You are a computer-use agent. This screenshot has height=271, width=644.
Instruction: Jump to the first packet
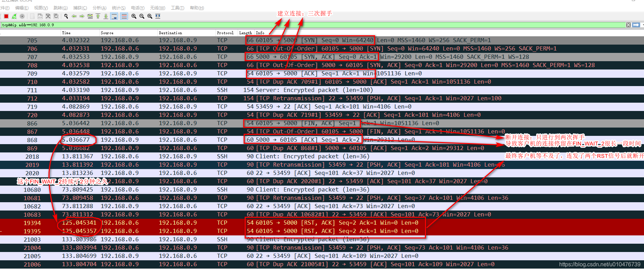coord(98,16)
